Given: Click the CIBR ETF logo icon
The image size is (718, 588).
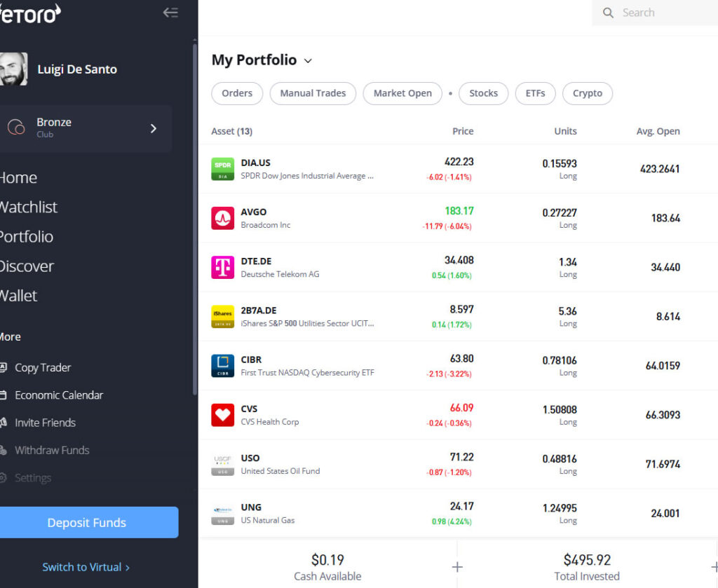Looking at the screenshot, I should pos(222,366).
